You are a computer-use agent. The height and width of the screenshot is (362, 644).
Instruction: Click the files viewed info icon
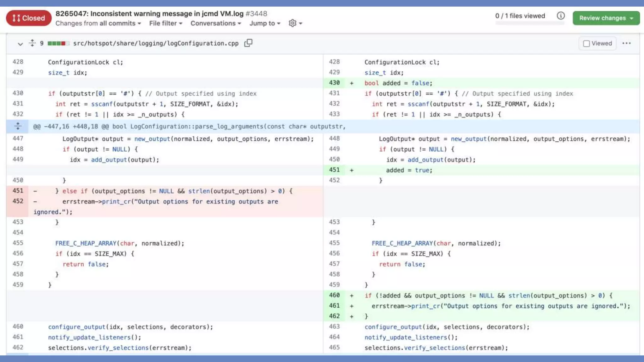tap(560, 16)
